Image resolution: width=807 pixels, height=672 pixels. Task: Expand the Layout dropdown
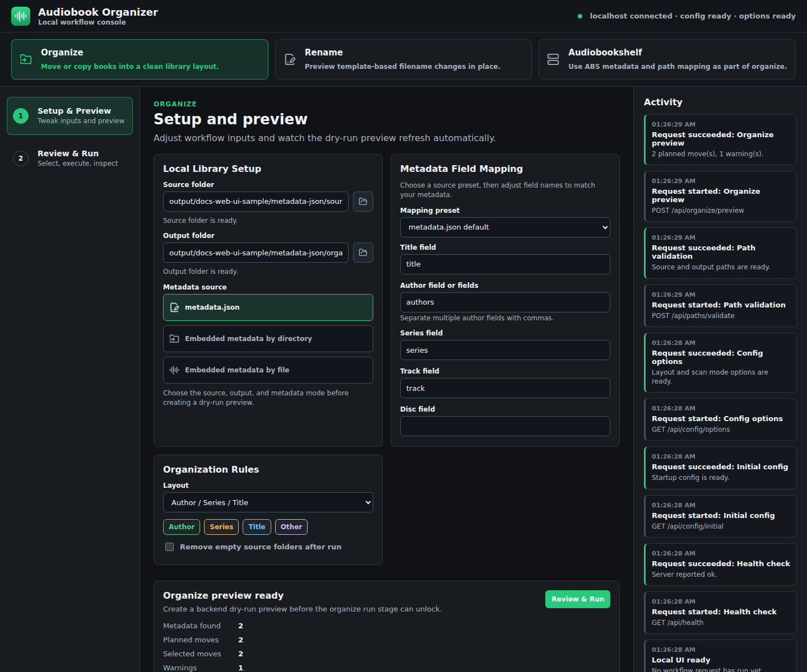point(268,502)
